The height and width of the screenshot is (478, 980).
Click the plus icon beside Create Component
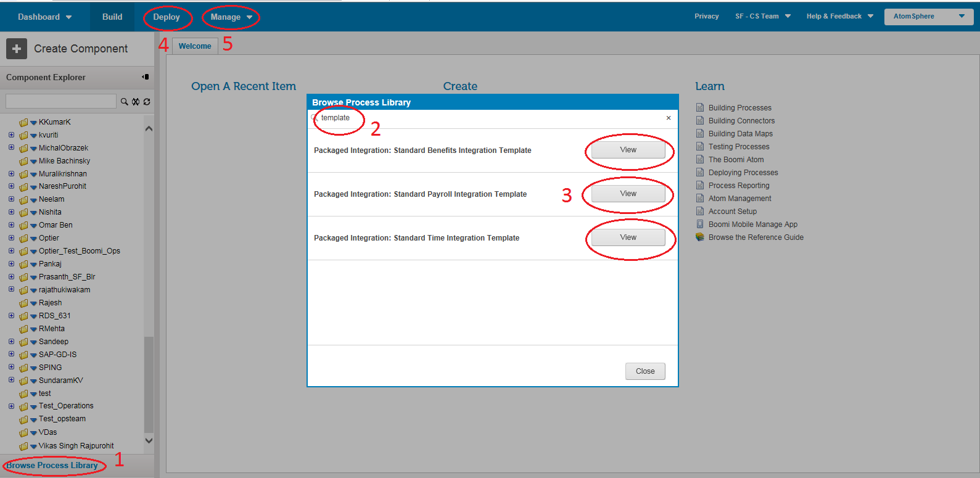point(17,49)
